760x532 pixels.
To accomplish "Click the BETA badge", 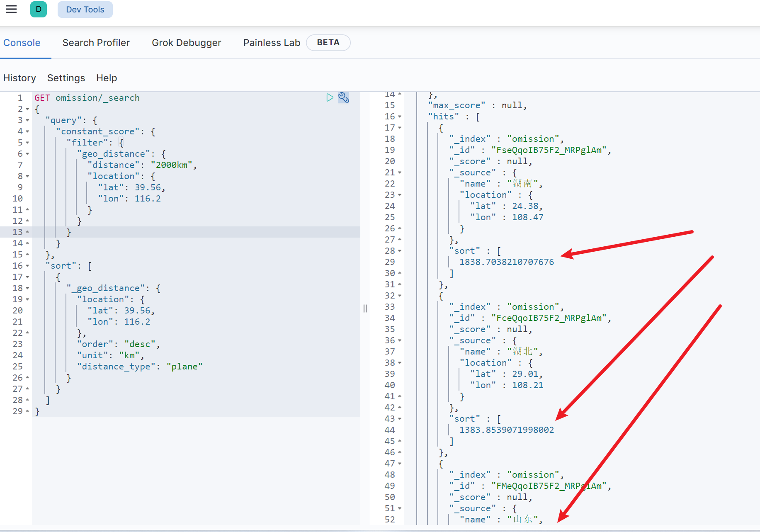I will [328, 43].
